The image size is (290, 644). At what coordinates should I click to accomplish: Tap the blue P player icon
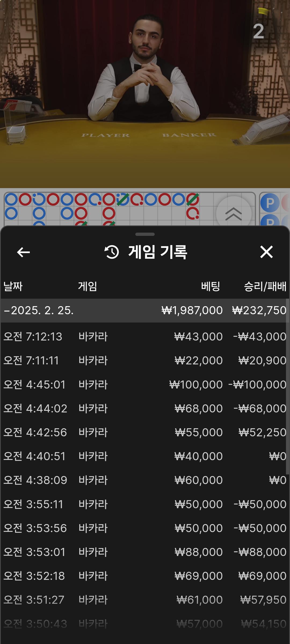(270, 203)
